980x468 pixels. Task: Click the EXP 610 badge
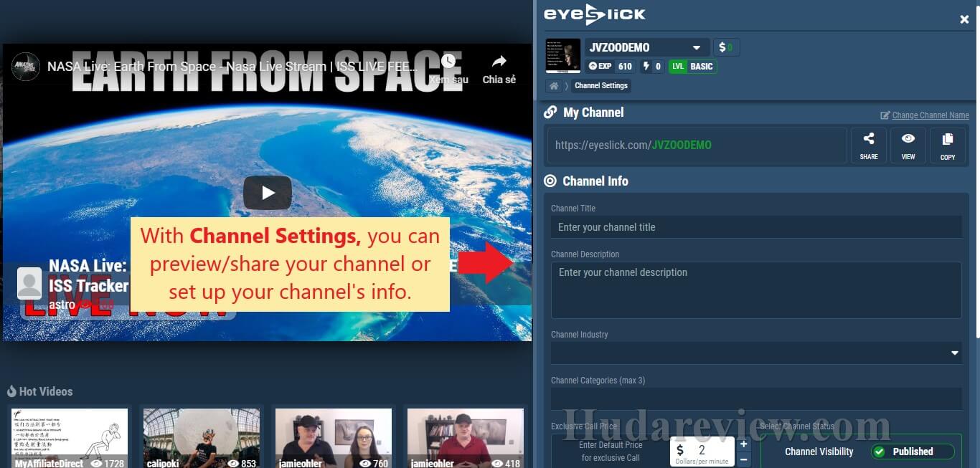click(610, 67)
